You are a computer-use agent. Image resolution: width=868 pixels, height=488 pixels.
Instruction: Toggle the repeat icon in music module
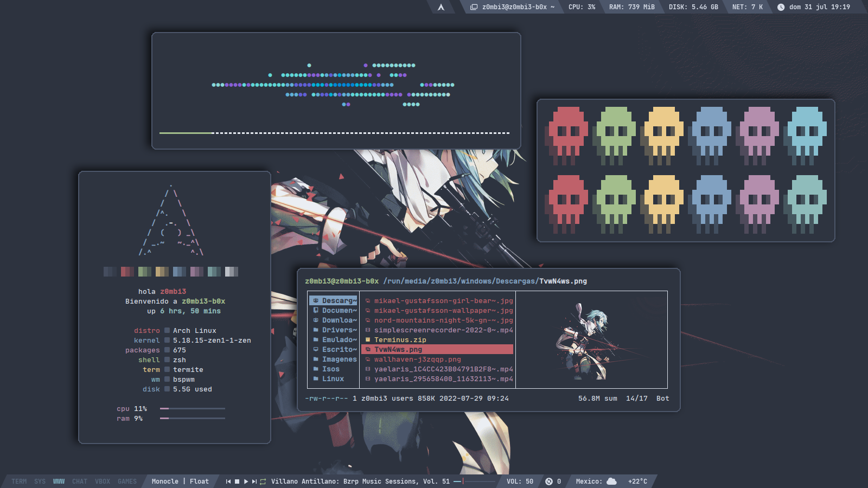[x=263, y=481]
